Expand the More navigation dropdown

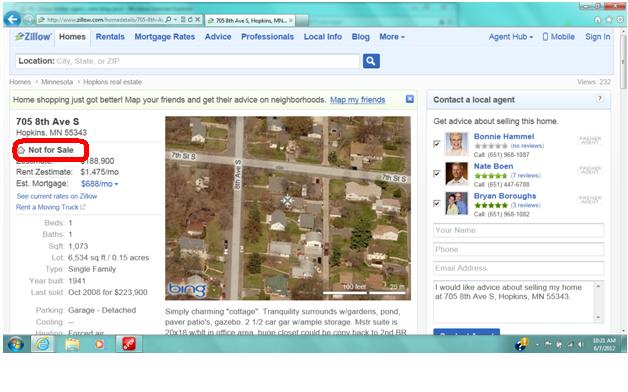click(392, 37)
